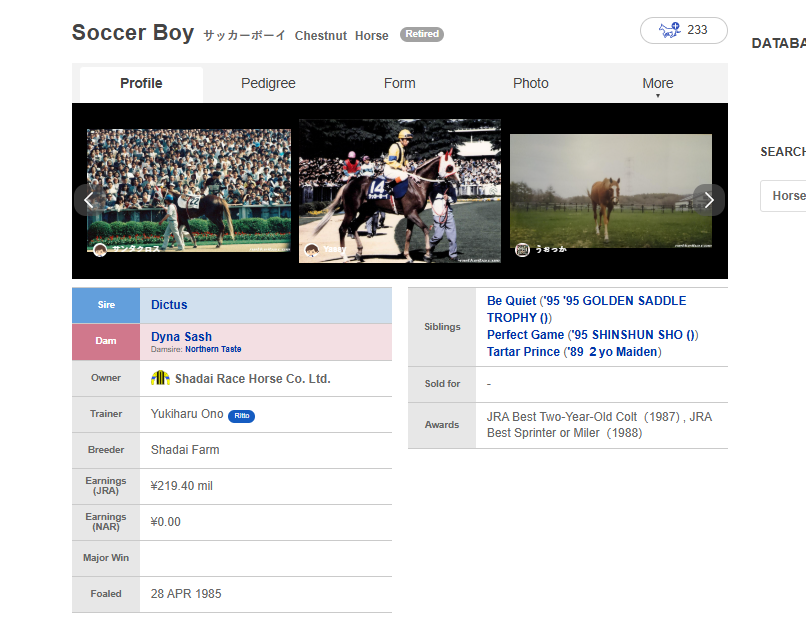The width and height of the screenshot is (806, 631).
Task: Click the Siblings row label
Action: tap(442, 327)
